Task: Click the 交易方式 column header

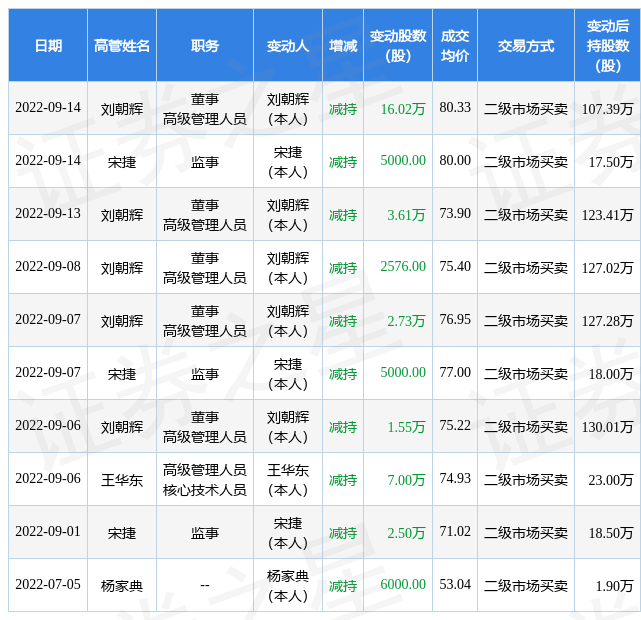Action: [x=526, y=46]
